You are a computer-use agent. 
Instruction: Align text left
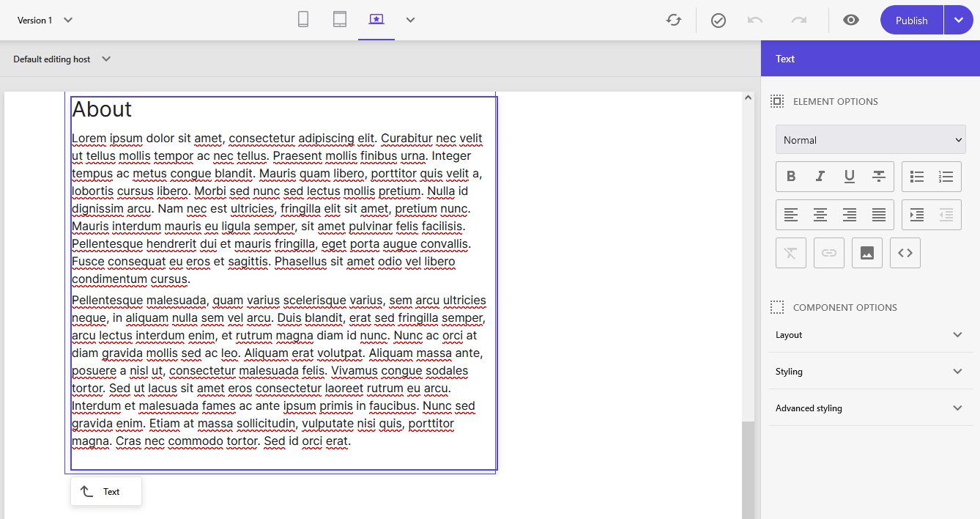[x=791, y=215]
